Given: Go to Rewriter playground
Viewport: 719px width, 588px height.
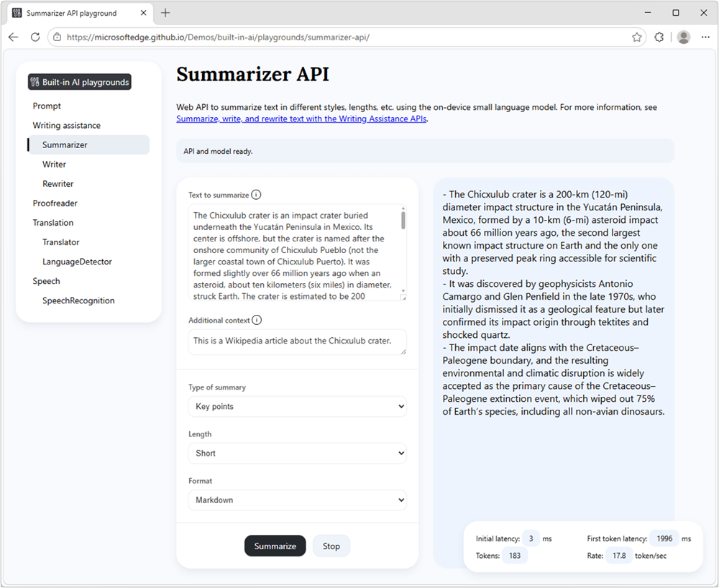Looking at the screenshot, I should [58, 184].
